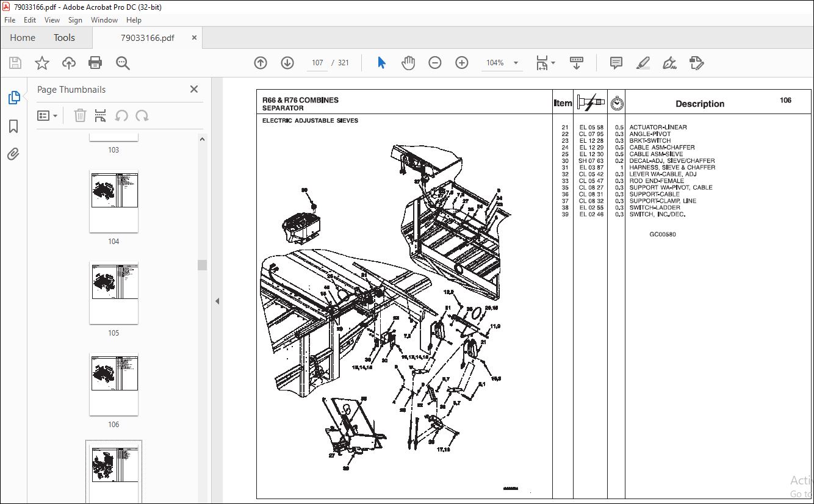Open the zoom level dropdown

tap(516, 63)
